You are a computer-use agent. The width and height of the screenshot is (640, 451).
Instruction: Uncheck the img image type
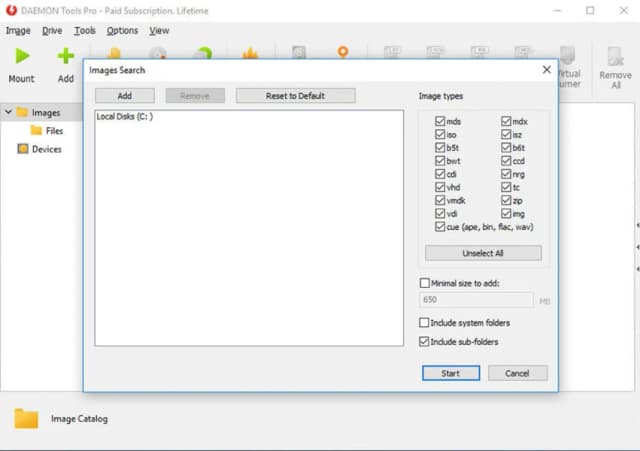(506, 213)
